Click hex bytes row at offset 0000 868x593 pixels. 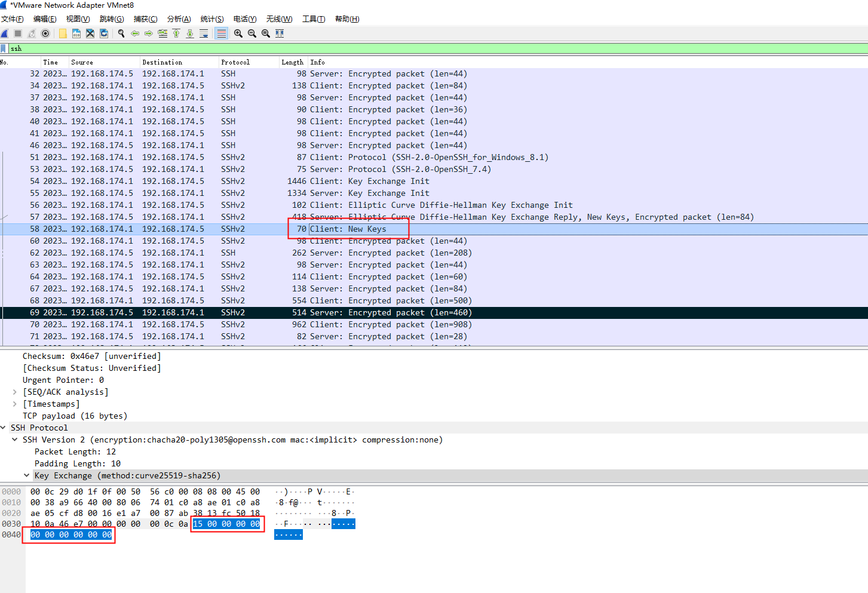145,492
